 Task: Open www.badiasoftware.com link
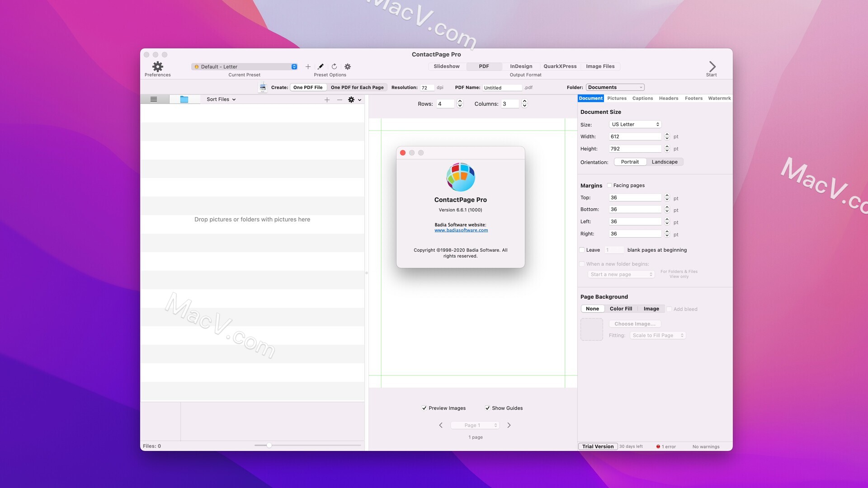click(x=461, y=230)
